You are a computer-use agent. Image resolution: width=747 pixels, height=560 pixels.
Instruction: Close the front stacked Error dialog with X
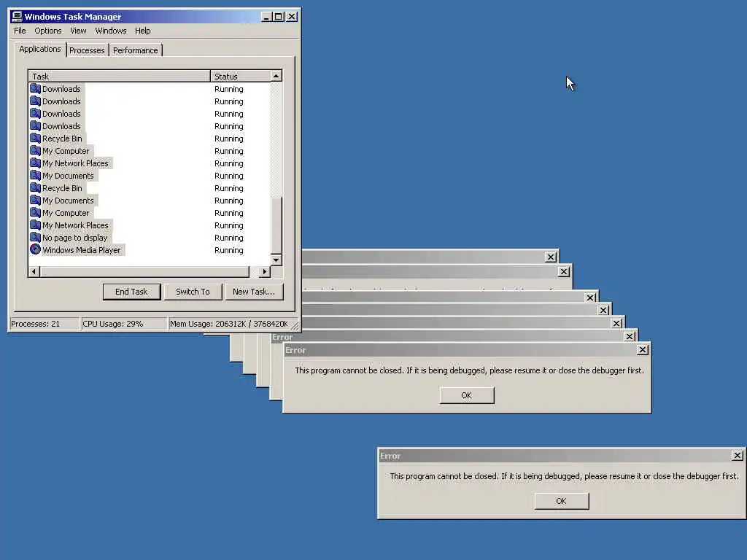[x=642, y=349]
